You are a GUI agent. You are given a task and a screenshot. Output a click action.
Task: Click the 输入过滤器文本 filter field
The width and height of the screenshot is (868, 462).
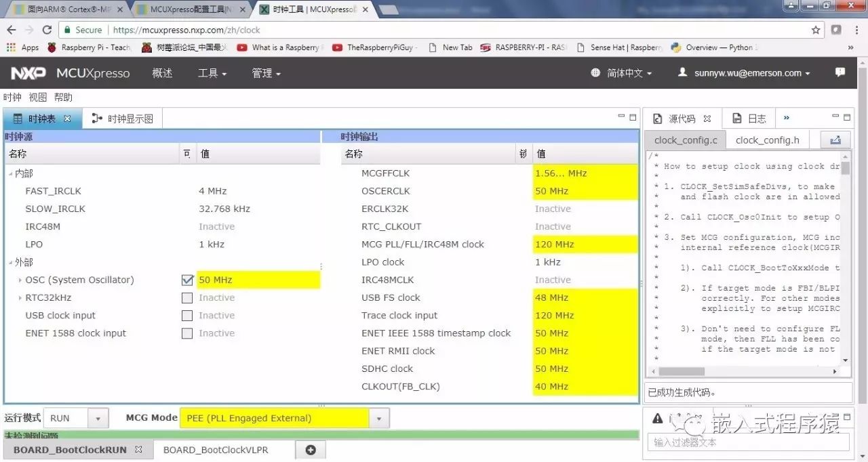[x=749, y=442]
